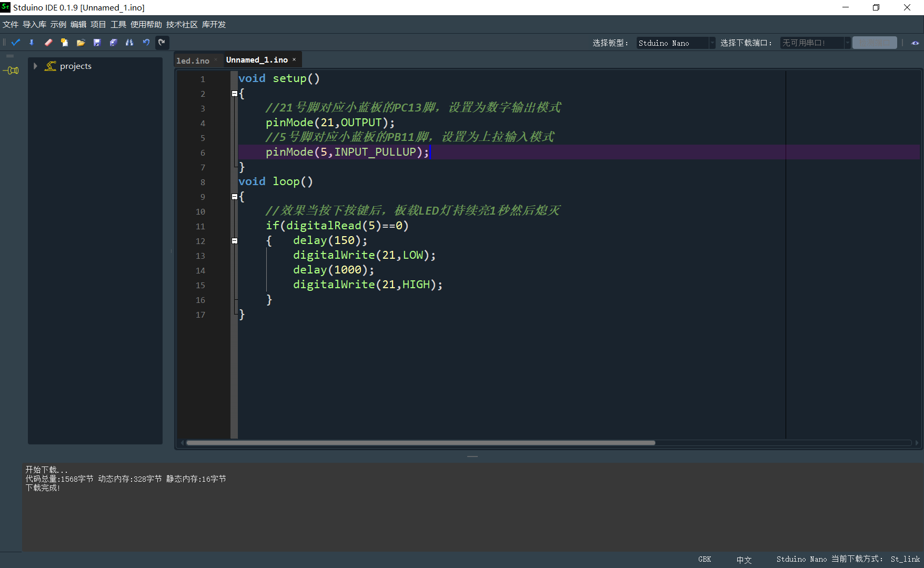Screen dimensions: 924x568
Task: Close the Unnamed_1.ino tab
Action: click(294, 60)
